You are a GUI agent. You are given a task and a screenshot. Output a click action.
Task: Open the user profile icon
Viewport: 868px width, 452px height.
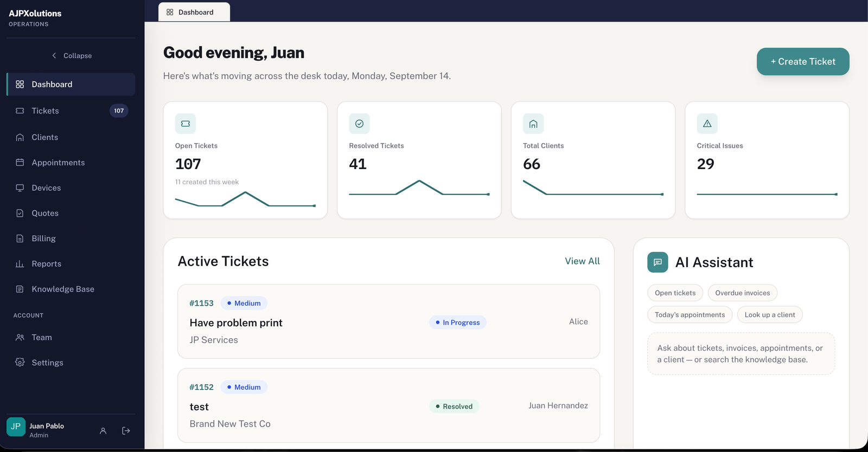tap(103, 431)
